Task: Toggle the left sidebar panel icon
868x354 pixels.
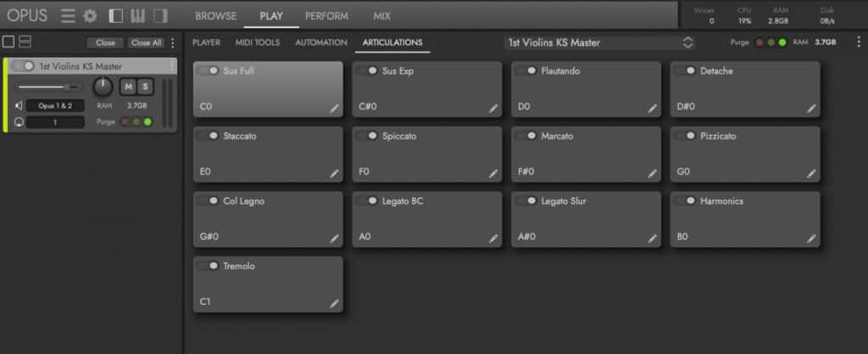Action: pyautogui.click(x=116, y=16)
